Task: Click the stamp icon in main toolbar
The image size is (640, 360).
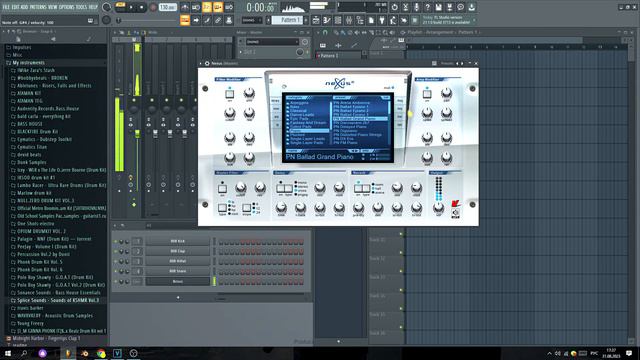Action: coord(229,20)
